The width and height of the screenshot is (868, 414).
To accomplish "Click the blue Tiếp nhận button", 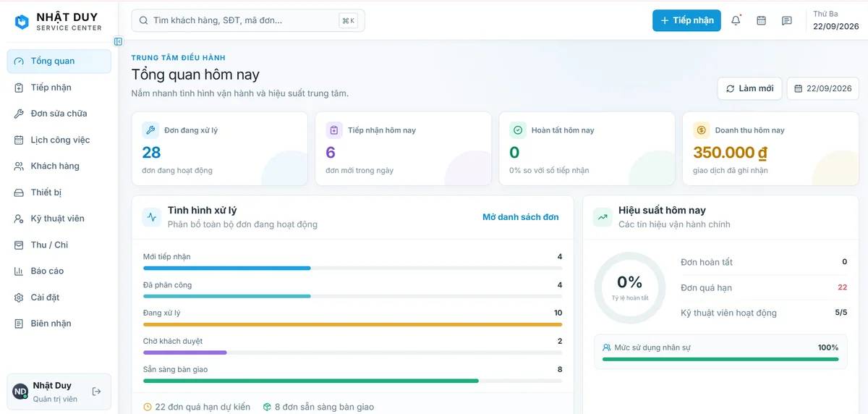I will click(686, 20).
